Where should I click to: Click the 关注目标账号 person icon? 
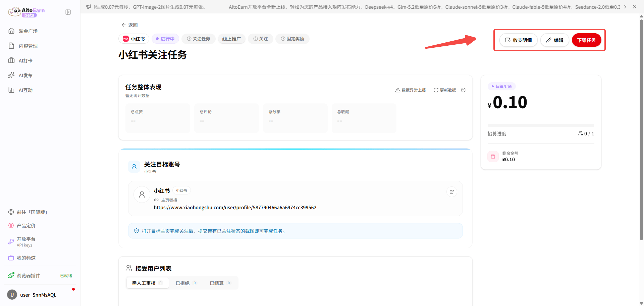134,167
